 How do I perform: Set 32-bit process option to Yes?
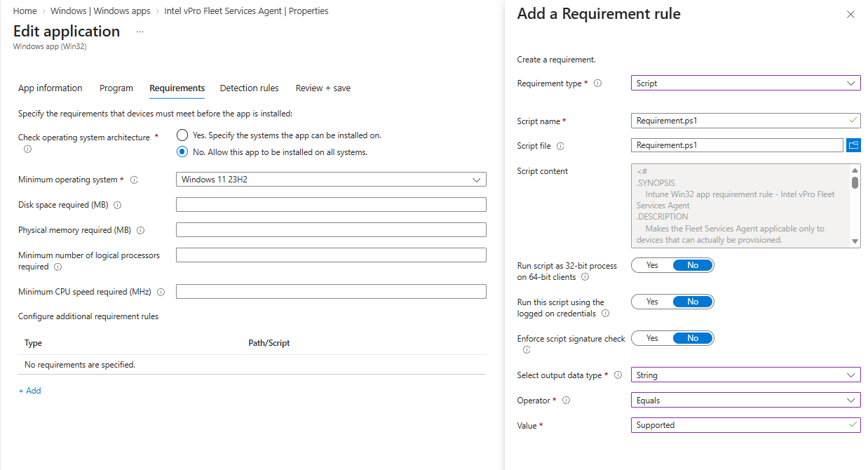click(x=652, y=265)
